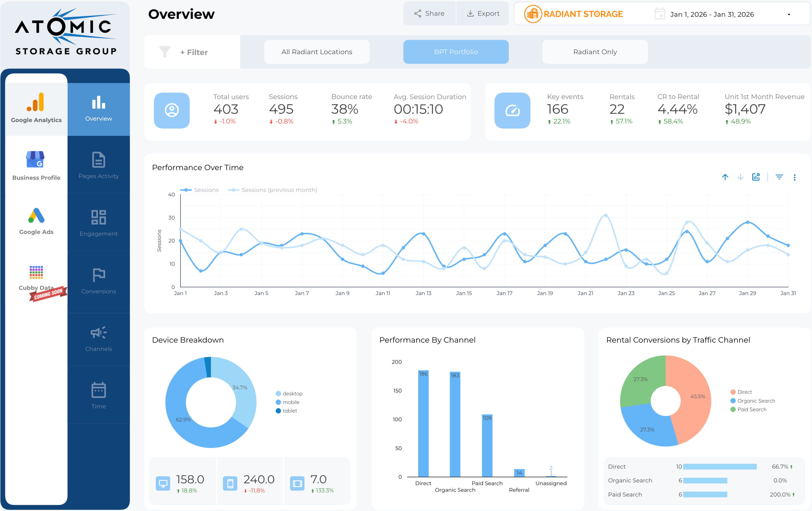Click the chart filter lines icon
Viewport: 812px width, 511px height.
(x=779, y=177)
